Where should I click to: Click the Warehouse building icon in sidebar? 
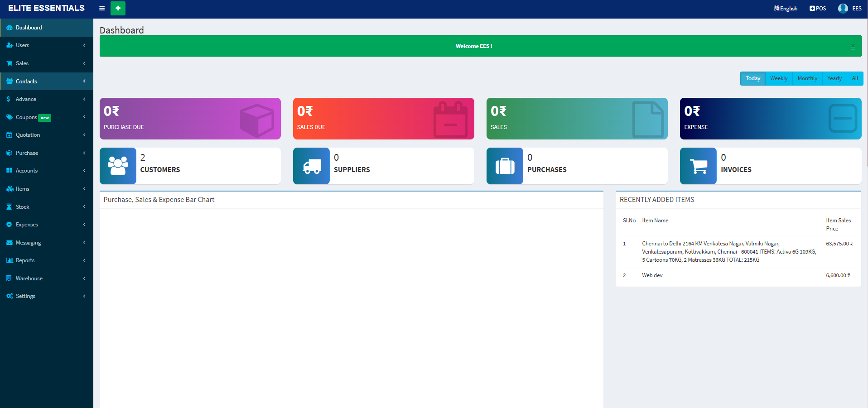pyautogui.click(x=9, y=278)
